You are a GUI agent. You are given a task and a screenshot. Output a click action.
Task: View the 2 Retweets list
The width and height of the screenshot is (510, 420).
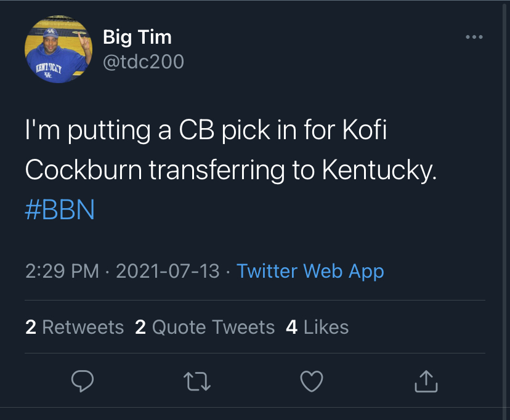[x=75, y=327]
